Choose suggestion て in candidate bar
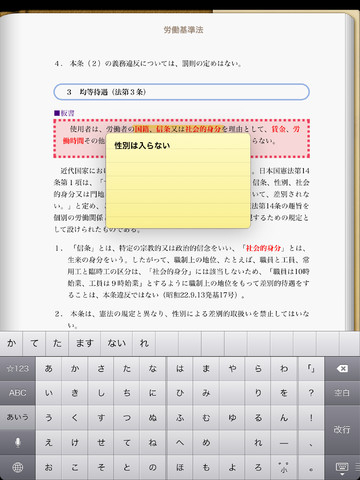 click(34, 343)
